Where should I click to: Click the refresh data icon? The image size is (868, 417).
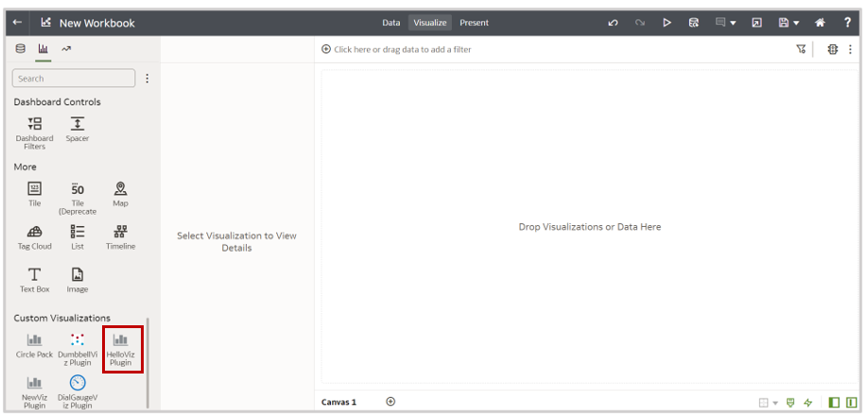694,23
